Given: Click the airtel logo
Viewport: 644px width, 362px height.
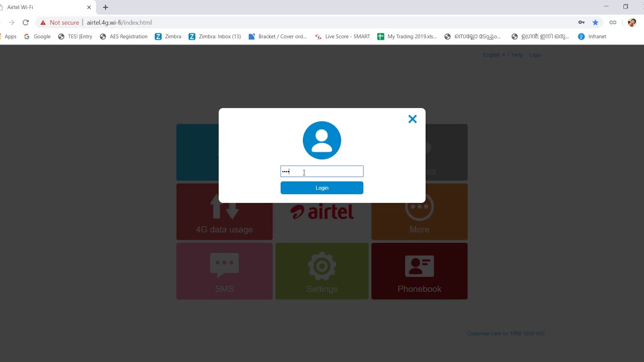Looking at the screenshot, I should pos(322,212).
